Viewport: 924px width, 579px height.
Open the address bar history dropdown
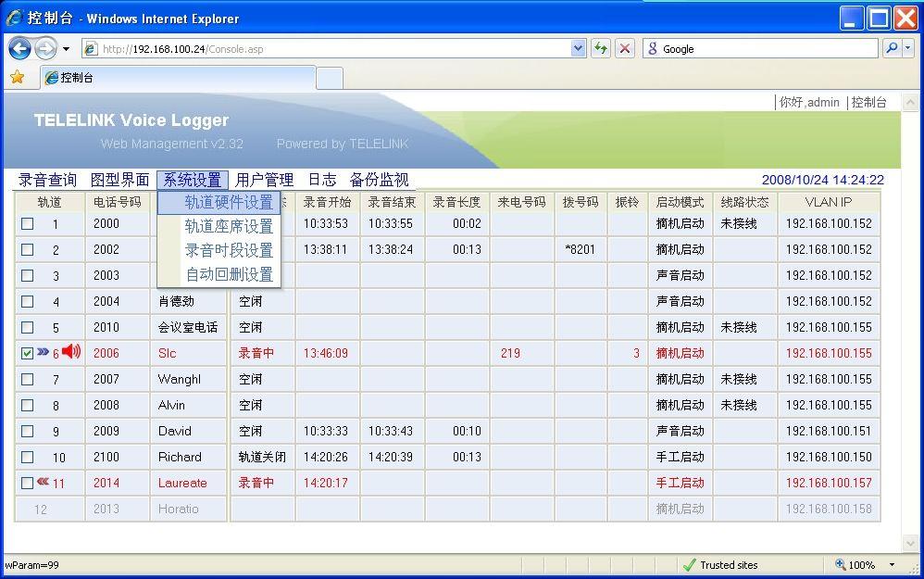pyautogui.click(x=578, y=48)
